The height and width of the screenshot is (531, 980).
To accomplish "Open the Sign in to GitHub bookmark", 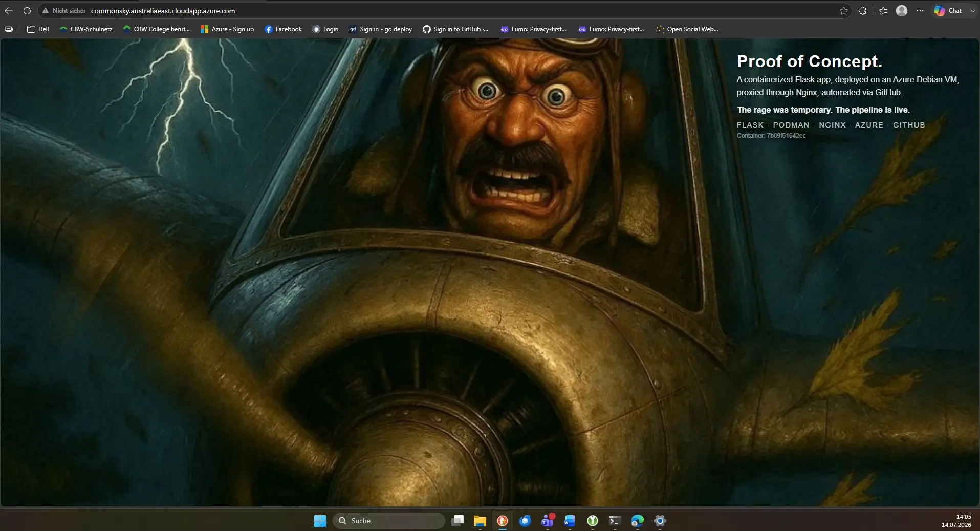I will click(455, 29).
